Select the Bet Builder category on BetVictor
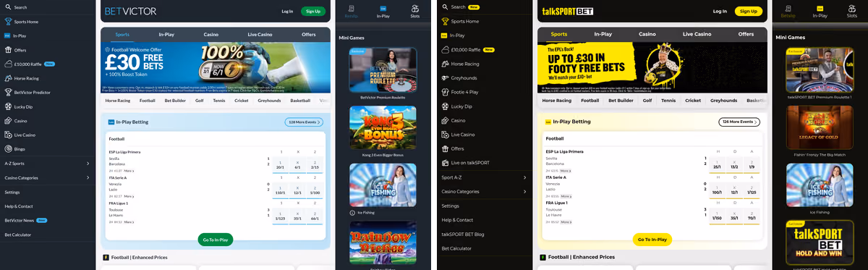868x270 pixels. 175,101
